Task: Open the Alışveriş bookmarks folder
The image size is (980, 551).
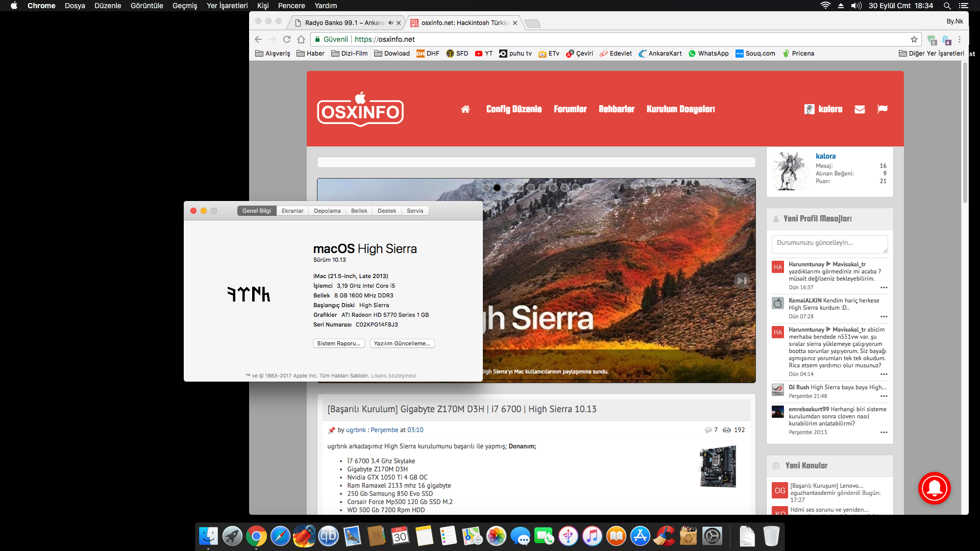Action: coord(273,54)
